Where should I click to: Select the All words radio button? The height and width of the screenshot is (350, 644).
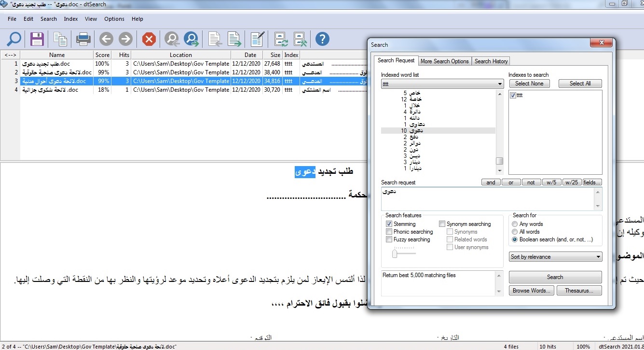pos(515,232)
